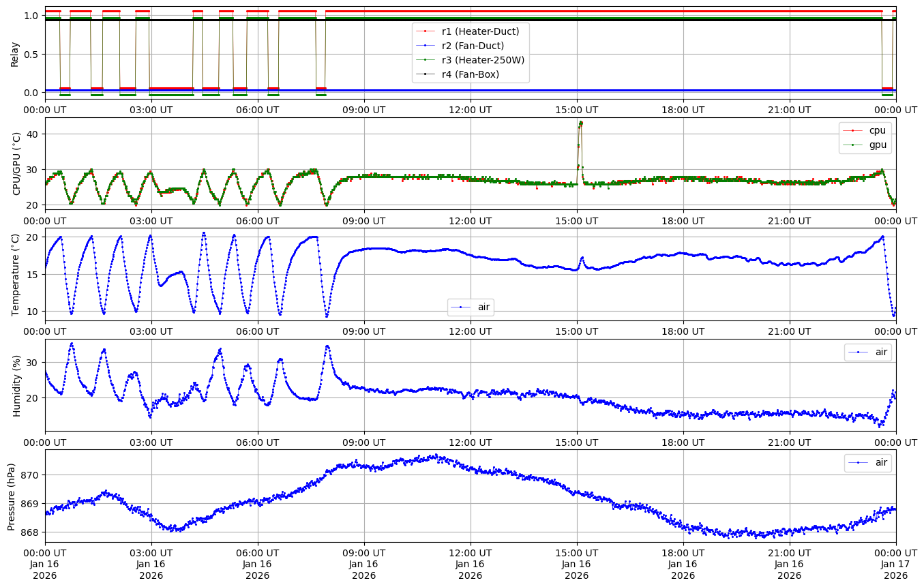Click the 09:00 UT tick under the Relay plot
The width and height of the screenshot is (924, 587).
(363, 110)
